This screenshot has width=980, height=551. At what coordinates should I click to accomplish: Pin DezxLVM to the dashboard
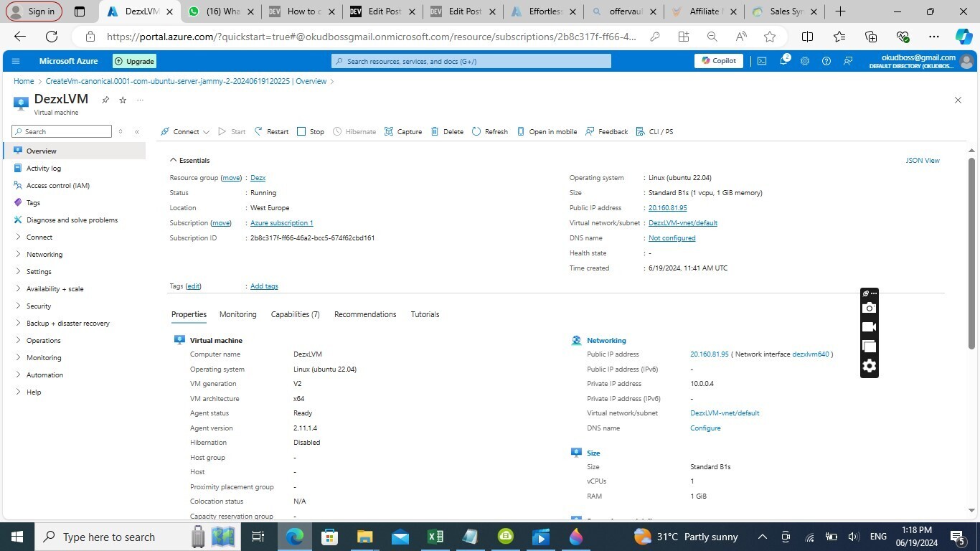pos(105,100)
